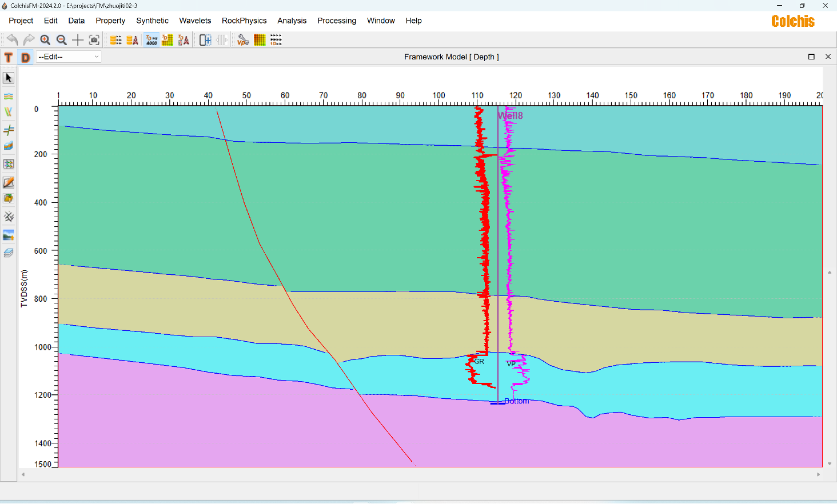Toggle the D depth domain button
This screenshot has height=504, width=837.
[x=25, y=57]
